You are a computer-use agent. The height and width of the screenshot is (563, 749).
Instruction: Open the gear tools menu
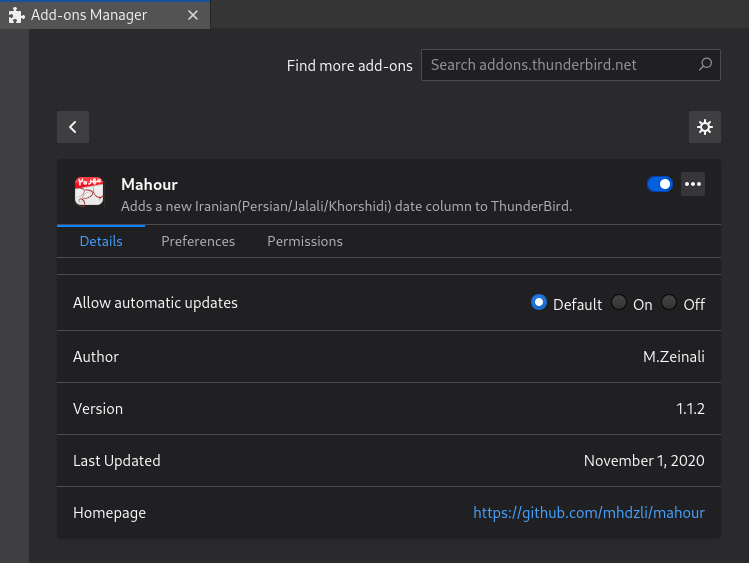(705, 127)
